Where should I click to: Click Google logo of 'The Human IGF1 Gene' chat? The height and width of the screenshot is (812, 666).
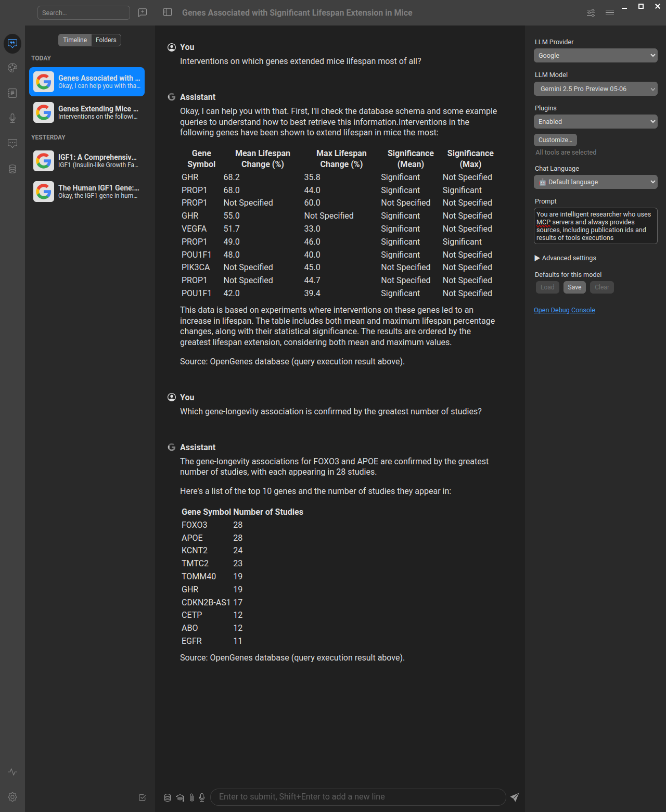44,192
